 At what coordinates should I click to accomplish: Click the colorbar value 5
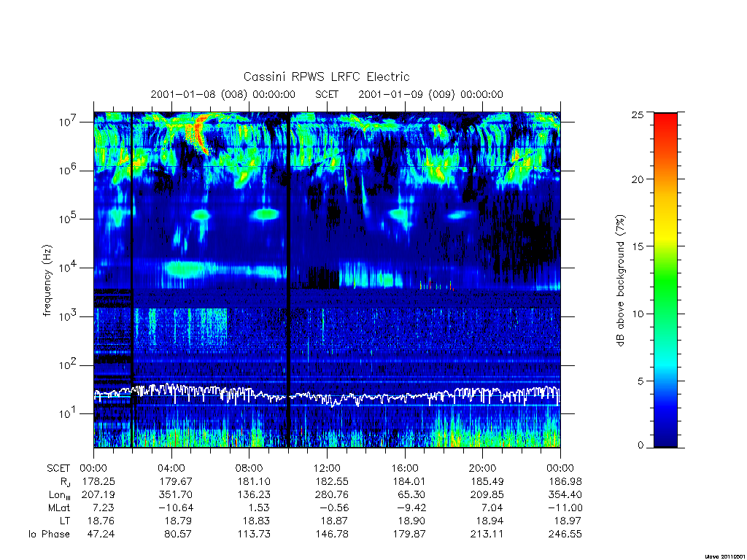click(640, 381)
